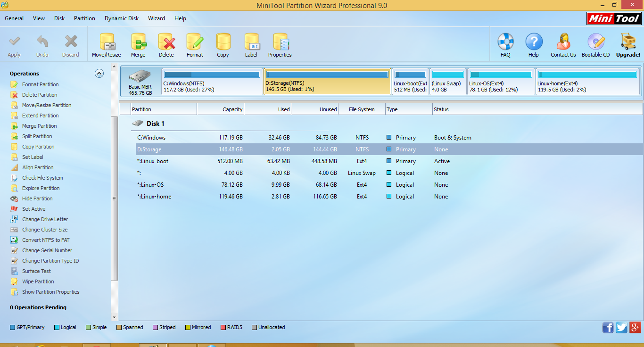Collapse the Operations panel

(99, 73)
